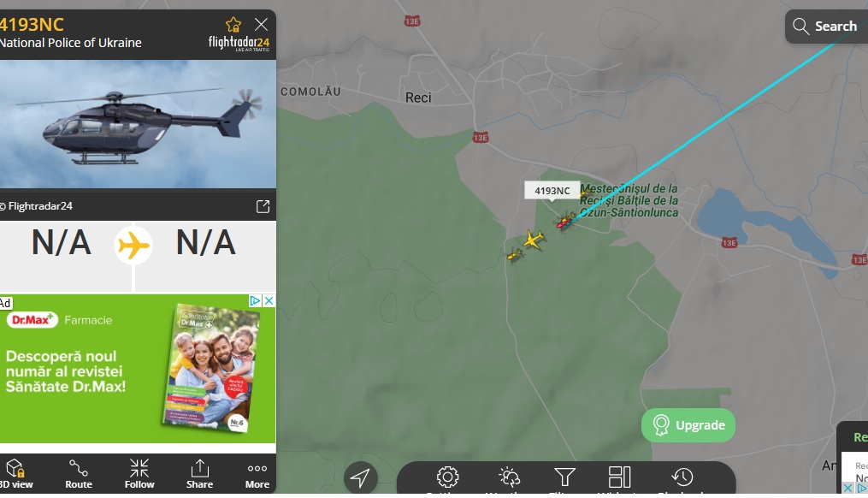Share this flight

coord(199,474)
